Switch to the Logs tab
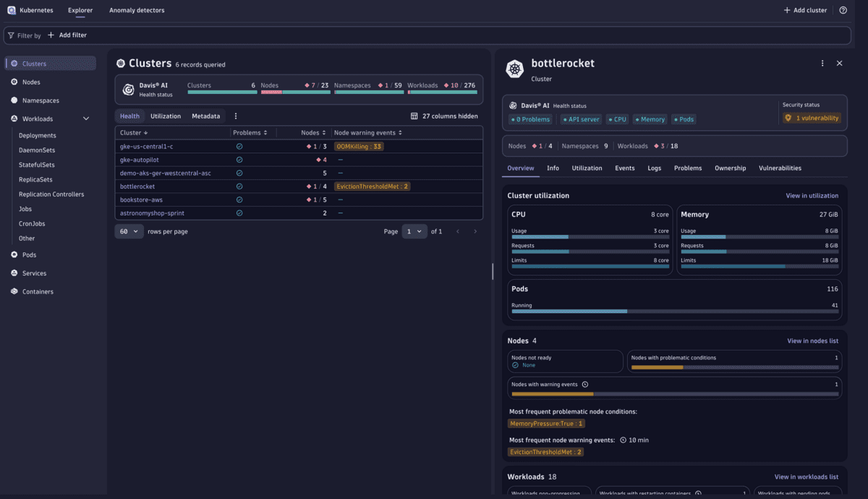Viewport: 868px width, 499px height. pos(655,168)
